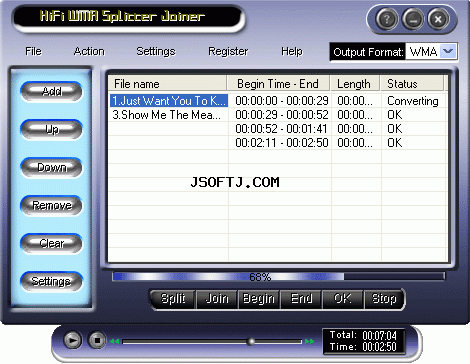Stop playback with the square stop icon
This screenshot has height=364, width=470.
pos(97,340)
